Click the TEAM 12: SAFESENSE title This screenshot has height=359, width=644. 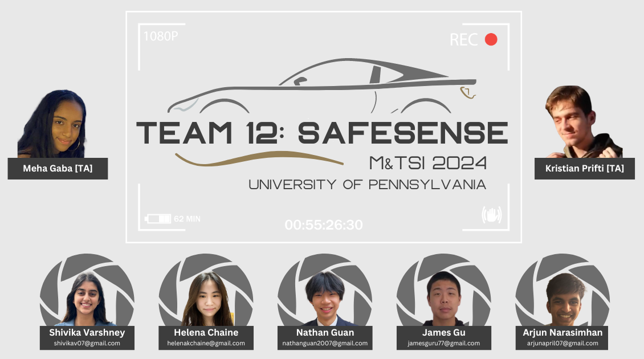(322, 133)
